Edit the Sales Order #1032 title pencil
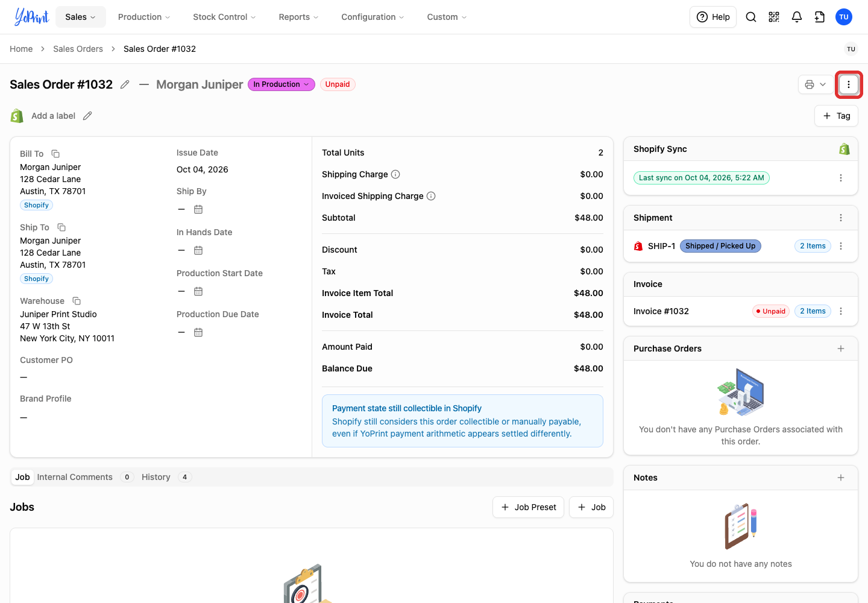This screenshot has width=868, height=603. click(125, 84)
